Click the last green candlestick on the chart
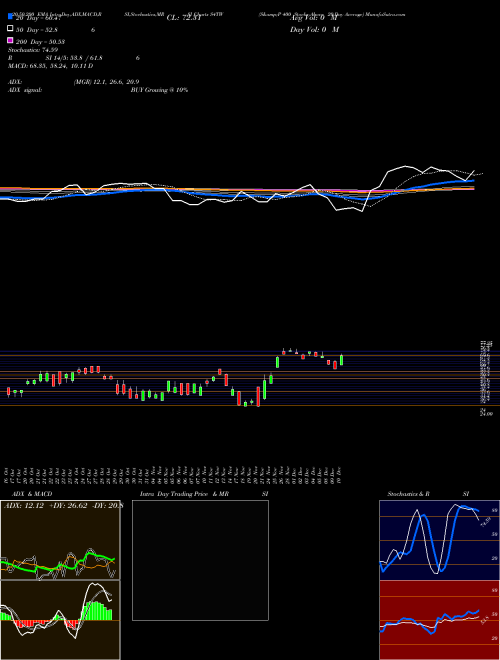 click(x=341, y=360)
